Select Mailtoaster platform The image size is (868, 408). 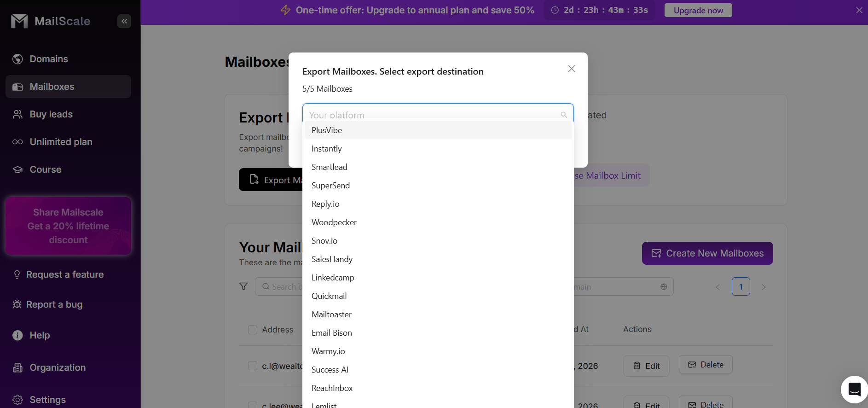click(x=438, y=315)
